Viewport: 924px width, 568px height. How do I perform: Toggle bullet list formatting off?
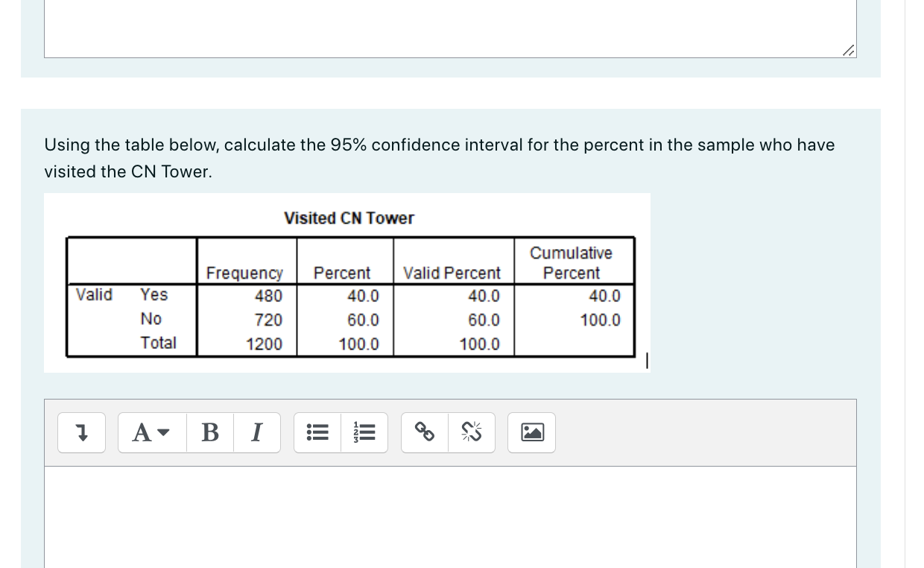coord(317,432)
